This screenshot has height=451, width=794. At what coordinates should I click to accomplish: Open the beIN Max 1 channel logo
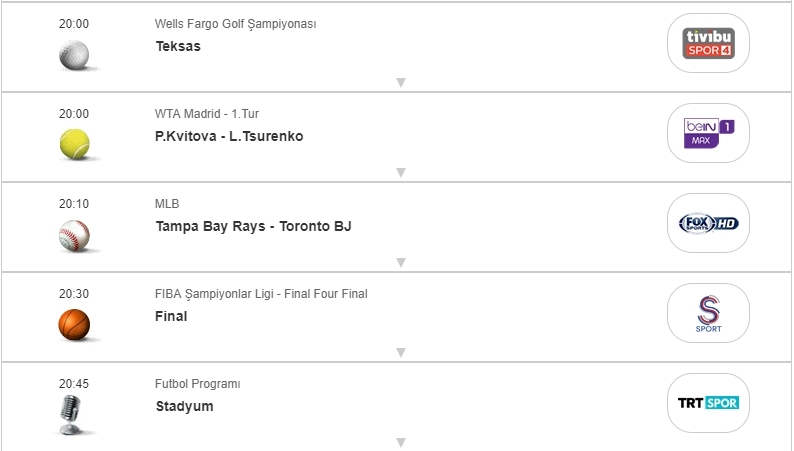708,133
